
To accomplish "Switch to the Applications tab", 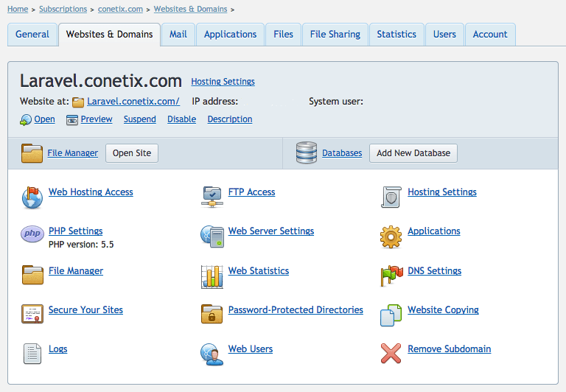I will point(230,35).
